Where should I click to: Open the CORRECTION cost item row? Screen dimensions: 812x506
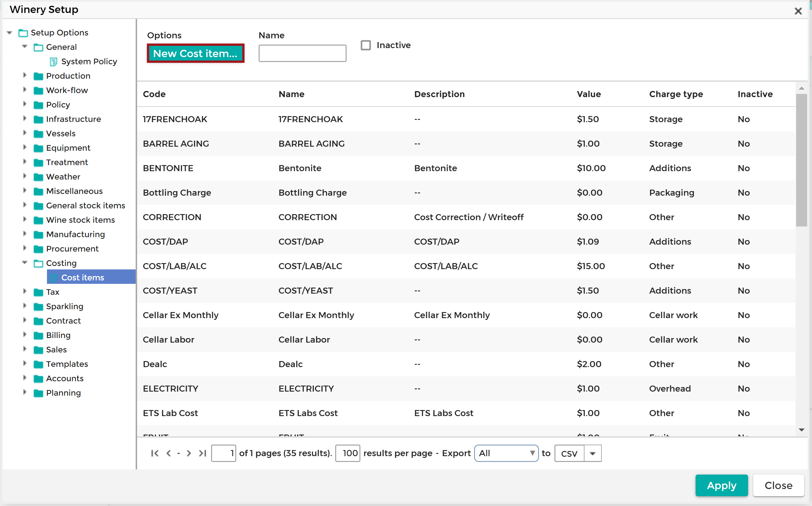point(466,217)
